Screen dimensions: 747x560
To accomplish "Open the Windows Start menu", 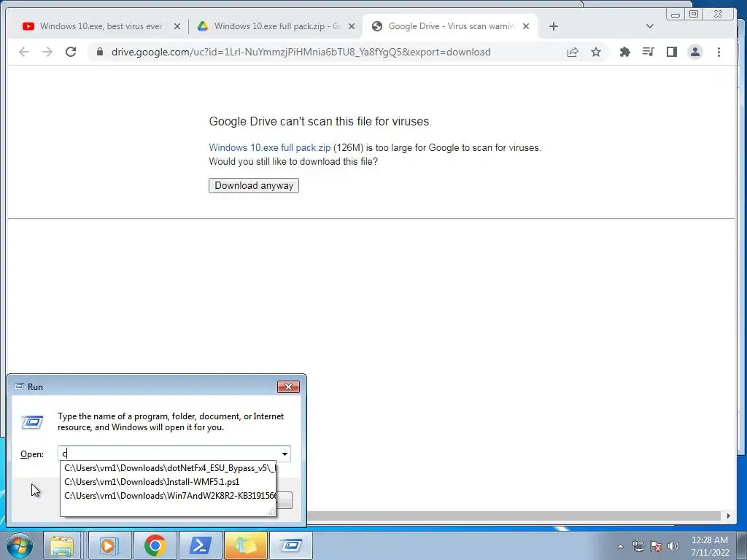I will tap(20, 545).
